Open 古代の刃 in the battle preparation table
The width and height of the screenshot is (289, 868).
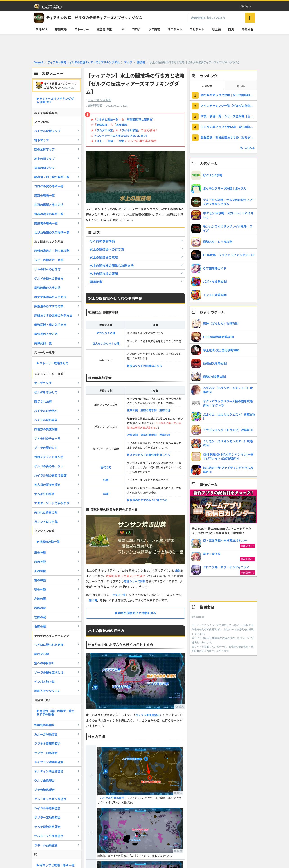106,467
